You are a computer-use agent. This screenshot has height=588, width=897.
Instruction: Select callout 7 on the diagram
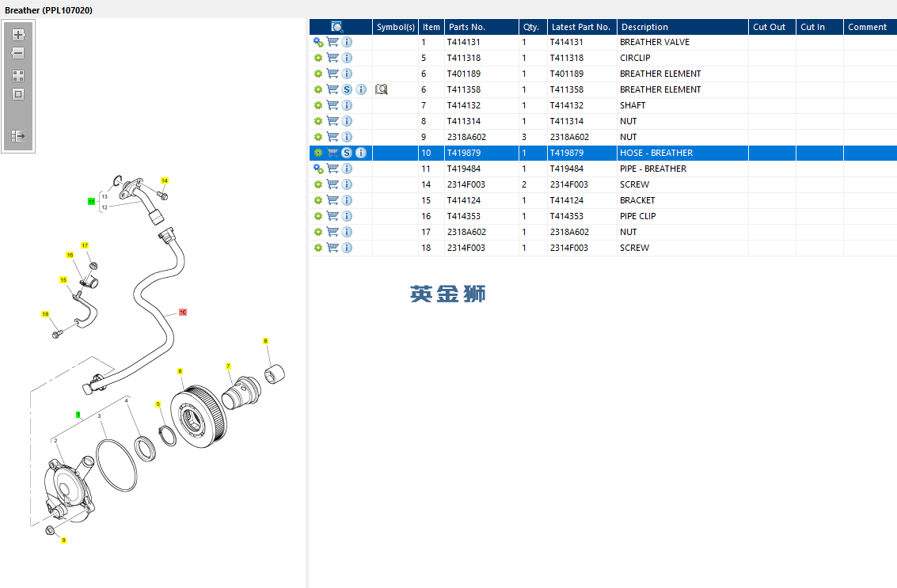pos(228,366)
